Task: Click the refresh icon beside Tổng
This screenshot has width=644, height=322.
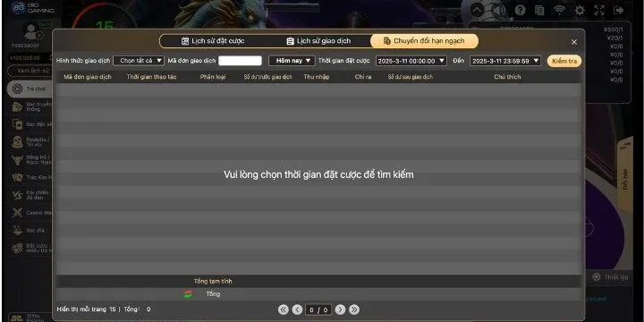Action: click(188, 294)
